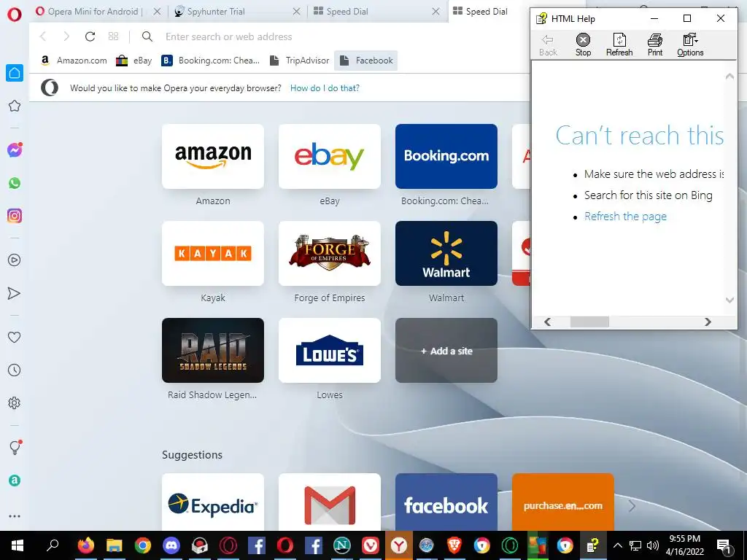The width and height of the screenshot is (747, 560).
Task: Open the Expedia suggestion tile
Action: click(213, 502)
